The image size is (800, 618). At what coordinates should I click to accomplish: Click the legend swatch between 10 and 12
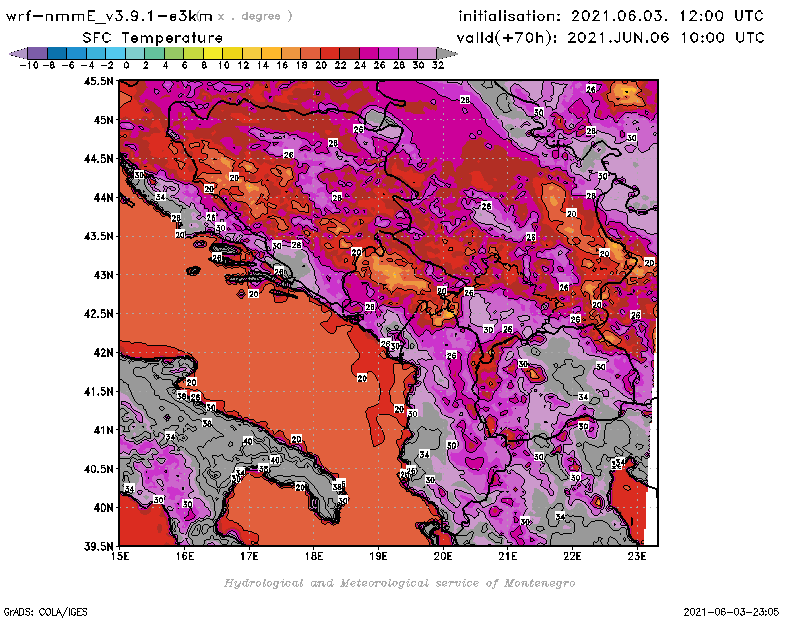click(233, 53)
